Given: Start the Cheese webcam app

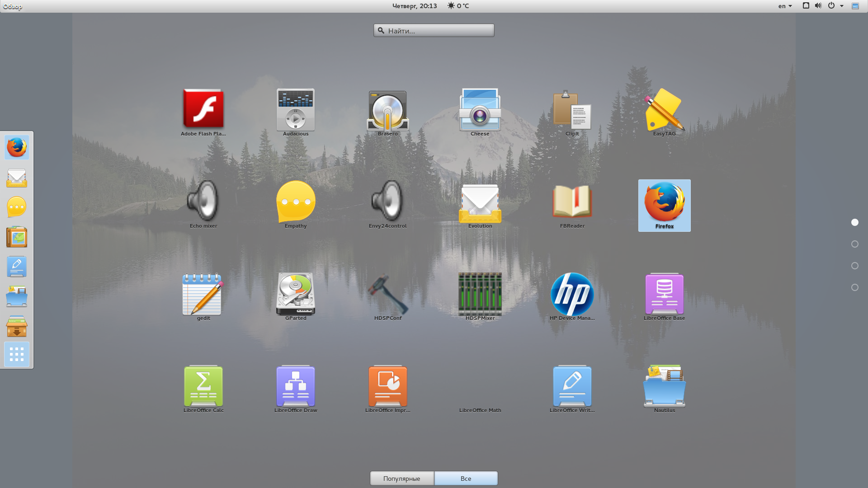Looking at the screenshot, I should (x=480, y=110).
